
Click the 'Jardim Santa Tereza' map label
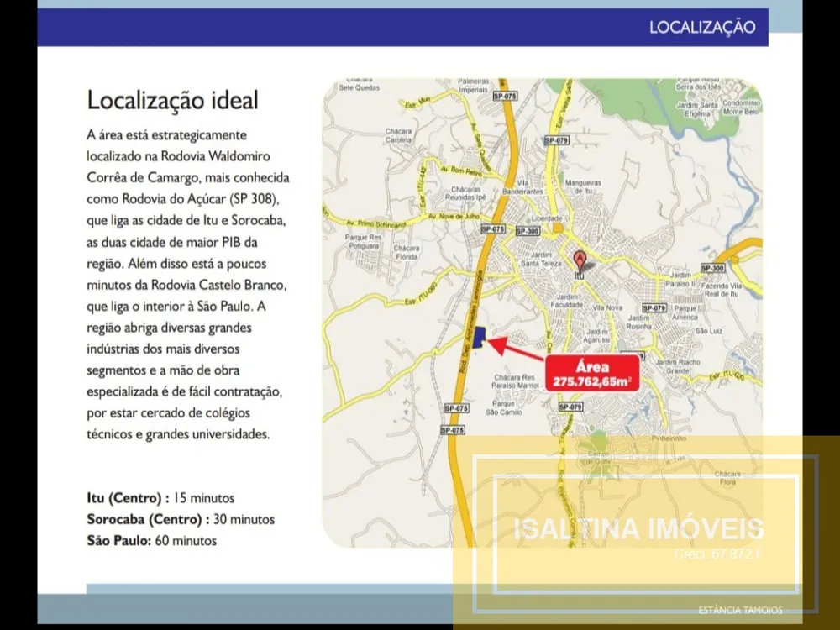point(540,260)
